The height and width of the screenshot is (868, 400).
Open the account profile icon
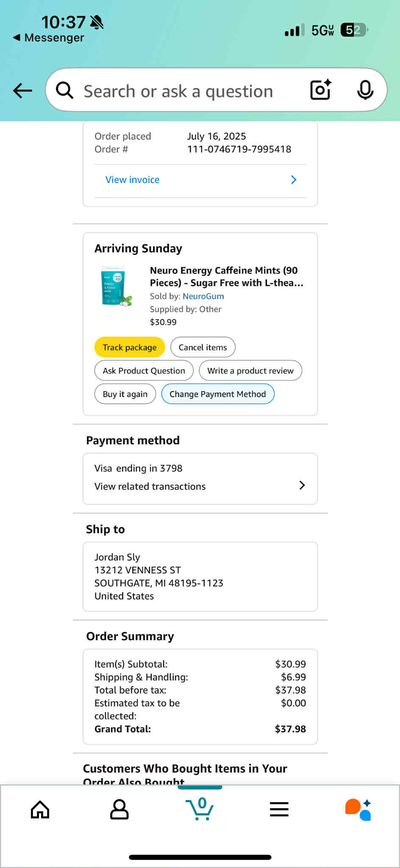tap(119, 809)
